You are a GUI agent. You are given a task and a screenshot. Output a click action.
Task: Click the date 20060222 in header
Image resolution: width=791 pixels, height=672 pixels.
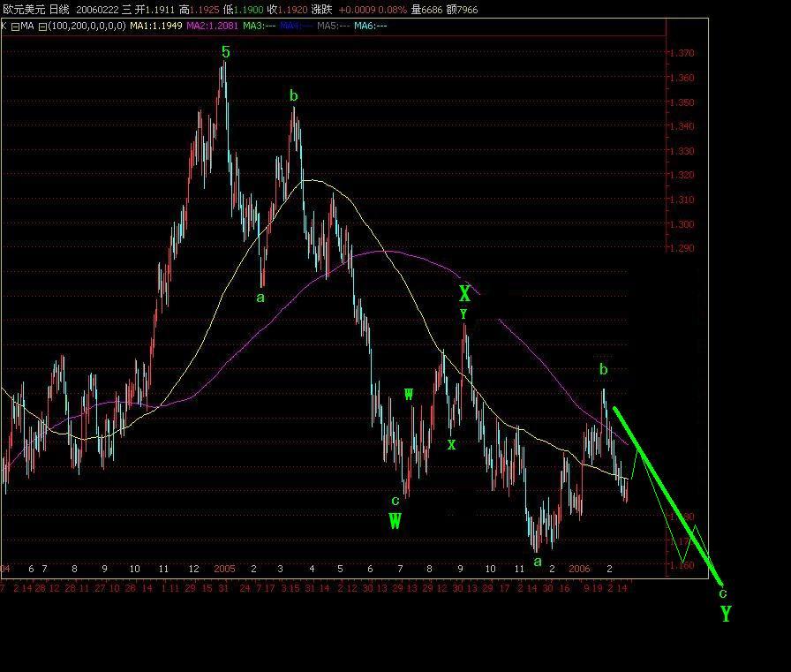click(97, 10)
